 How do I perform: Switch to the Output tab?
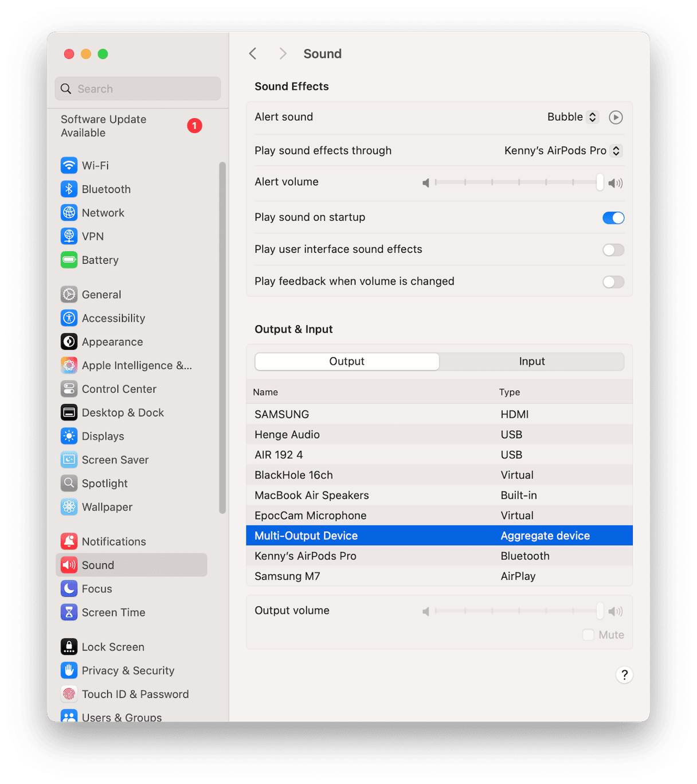pyautogui.click(x=347, y=361)
